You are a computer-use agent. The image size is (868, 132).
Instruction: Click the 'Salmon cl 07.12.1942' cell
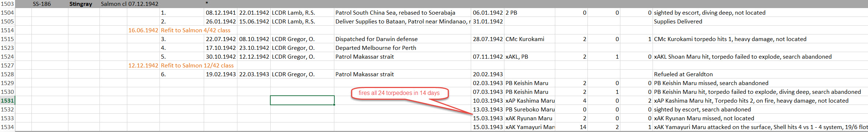point(129,4)
